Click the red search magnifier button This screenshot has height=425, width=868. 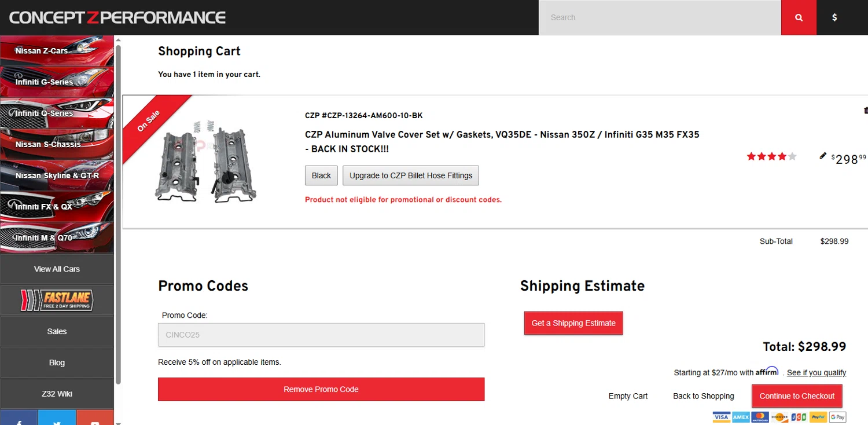(x=799, y=17)
